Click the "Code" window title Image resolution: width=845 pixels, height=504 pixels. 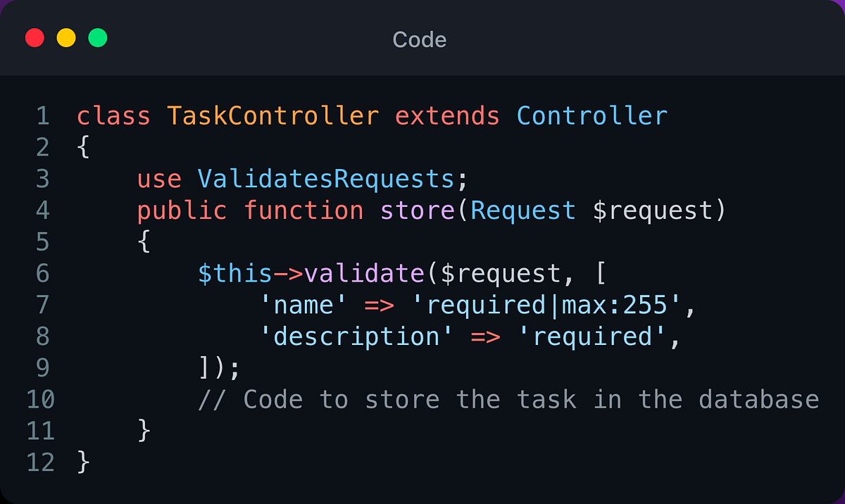[x=420, y=39]
